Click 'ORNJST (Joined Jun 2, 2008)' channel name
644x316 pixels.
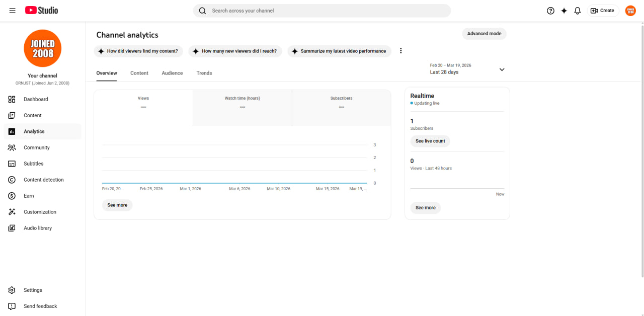(x=43, y=83)
